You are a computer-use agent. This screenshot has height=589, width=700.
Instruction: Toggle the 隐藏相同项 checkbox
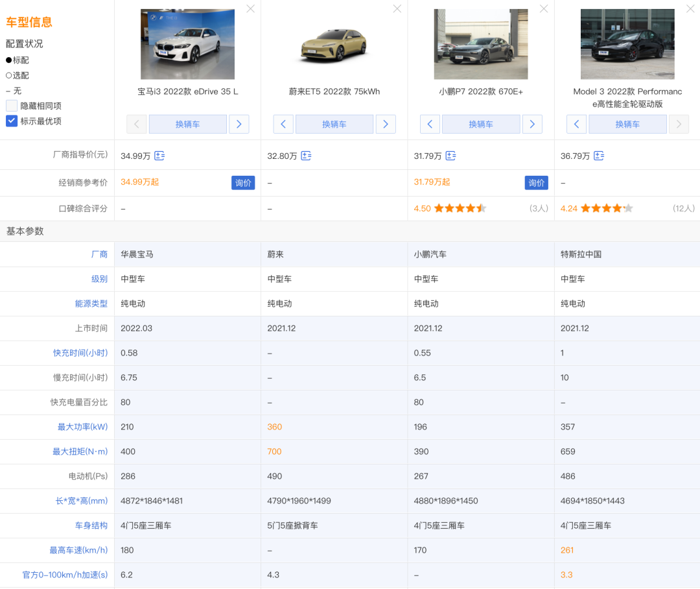click(12, 106)
